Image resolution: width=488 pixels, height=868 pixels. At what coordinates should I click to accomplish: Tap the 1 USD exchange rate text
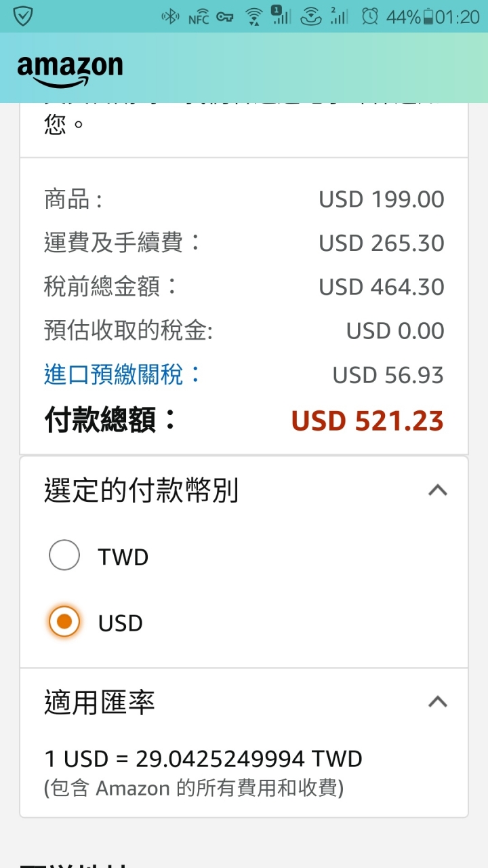click(x=203, y=758)
